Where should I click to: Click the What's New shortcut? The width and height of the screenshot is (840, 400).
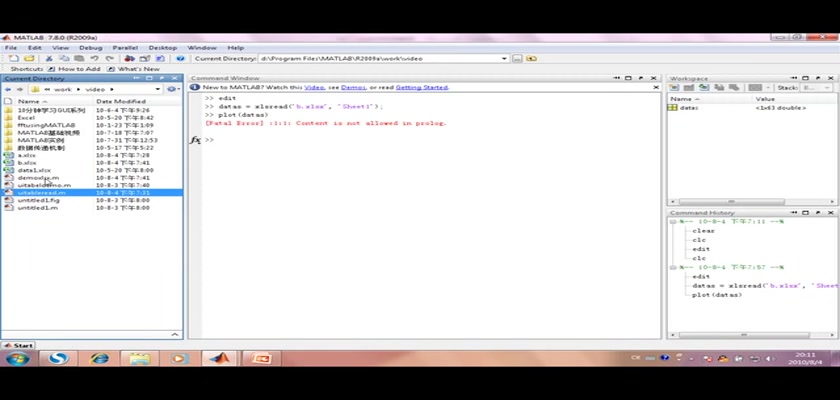point(133,69)
